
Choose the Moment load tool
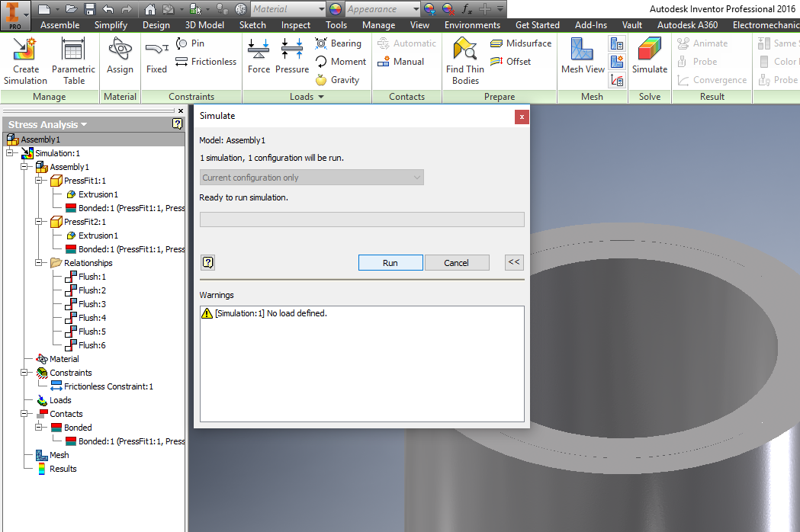tap(341, 62)
